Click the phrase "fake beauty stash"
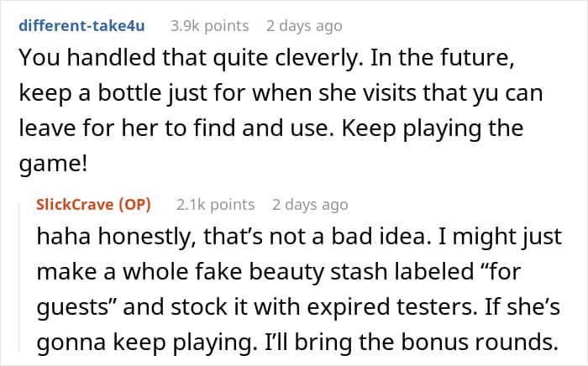Screen dimensions: 588x366 244,273
